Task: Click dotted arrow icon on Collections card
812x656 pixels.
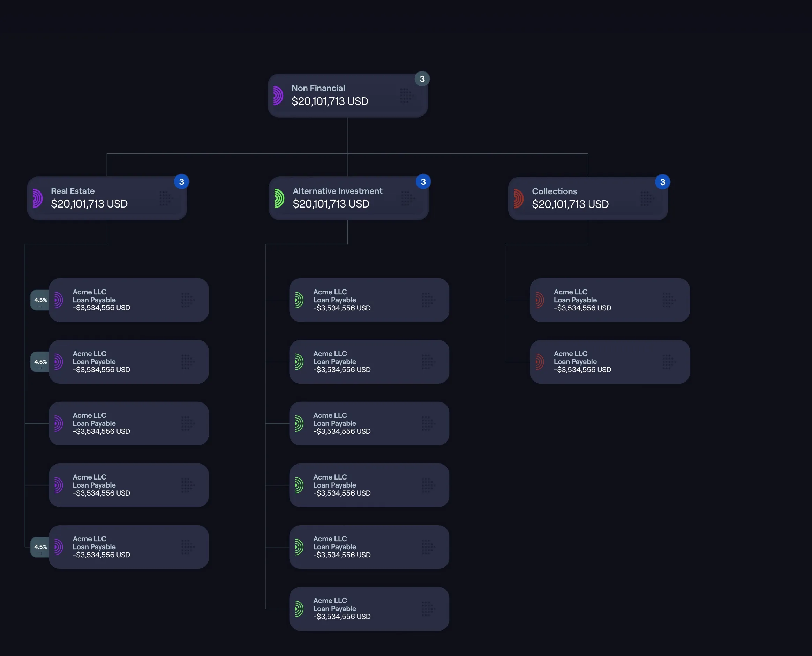Action: point(647,198)
